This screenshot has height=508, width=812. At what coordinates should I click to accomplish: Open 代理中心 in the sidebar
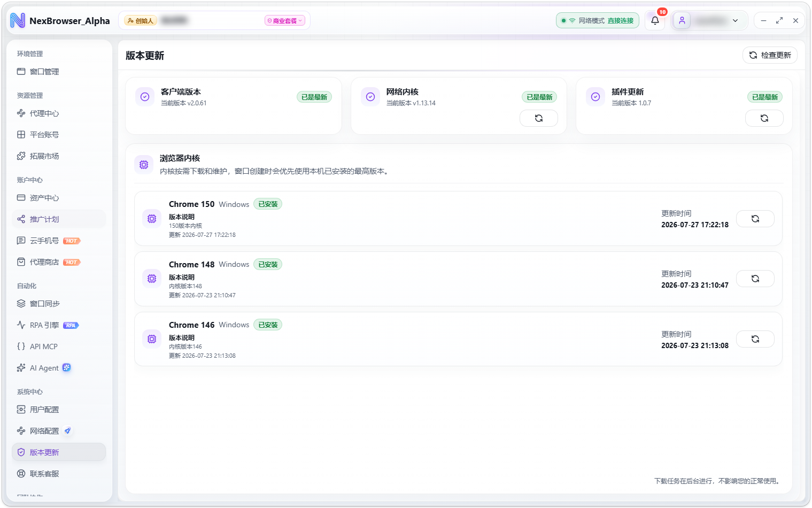[x=59, y=113]
